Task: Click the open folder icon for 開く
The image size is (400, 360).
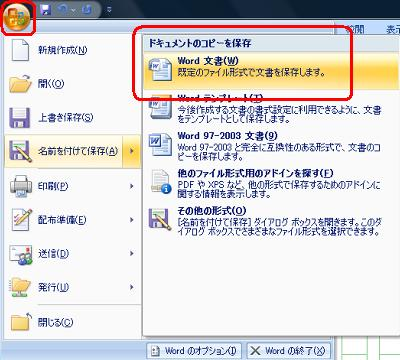Action: [x=20, y=84]
